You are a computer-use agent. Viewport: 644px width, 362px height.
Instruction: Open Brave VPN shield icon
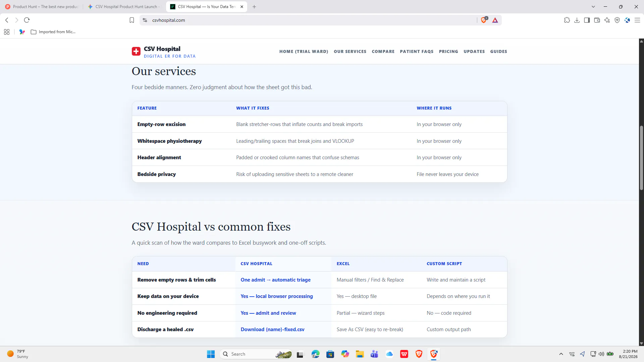tap(617, 20)
